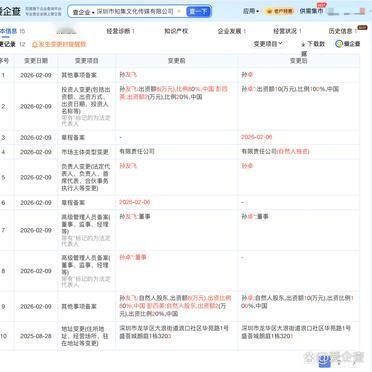
Task: Click 有限责任公司(自然人独资) in row 4
Action: point(275,151)
